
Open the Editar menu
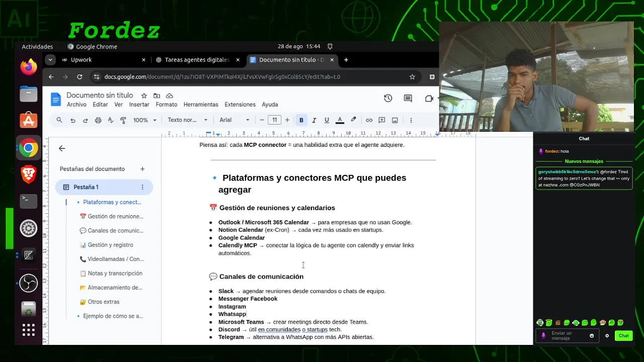(x=100, y=105)
